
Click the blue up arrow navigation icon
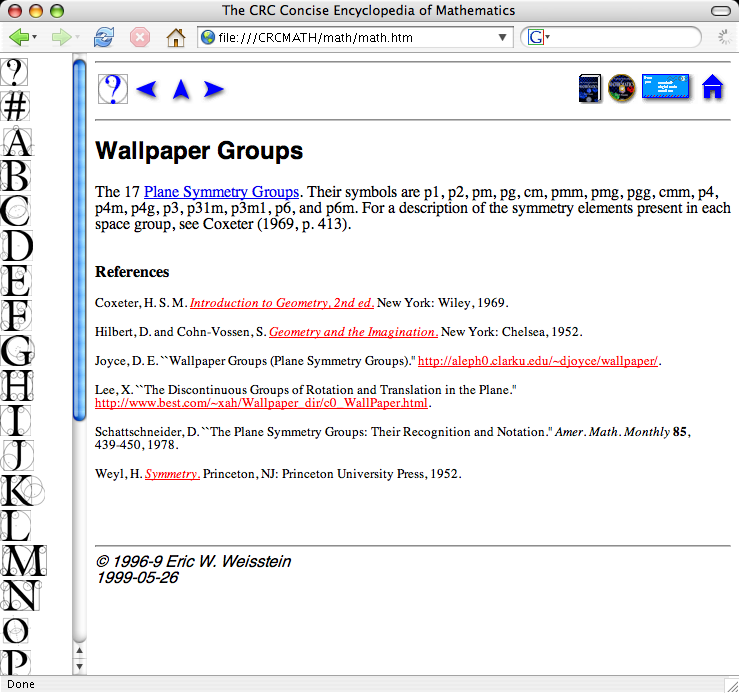pos(181,89)
